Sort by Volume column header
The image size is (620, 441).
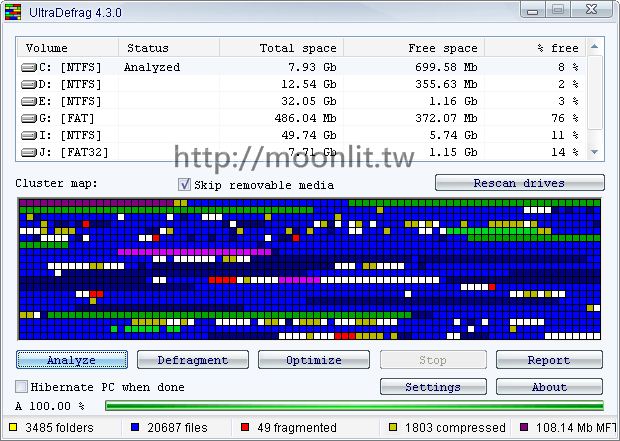pos(67,48)
